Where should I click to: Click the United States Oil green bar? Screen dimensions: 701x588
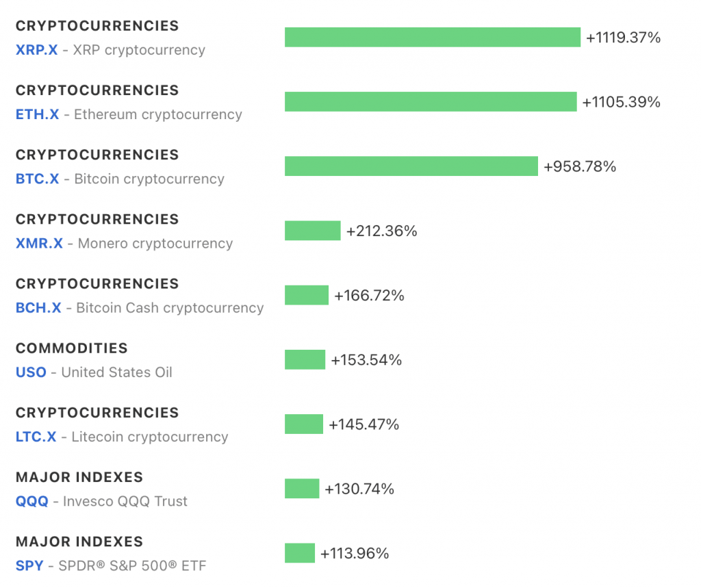305,360
